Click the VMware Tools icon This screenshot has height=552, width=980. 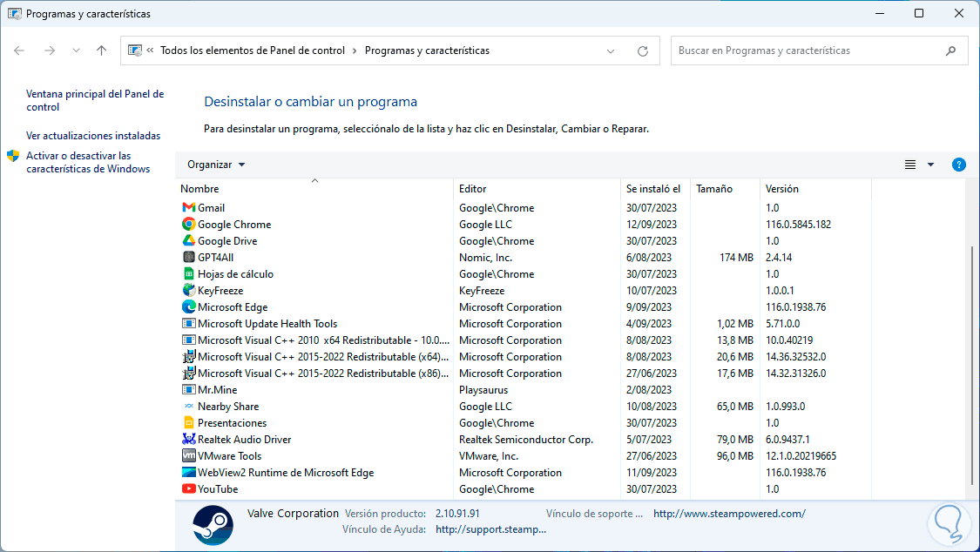click(x=188, y=456)
